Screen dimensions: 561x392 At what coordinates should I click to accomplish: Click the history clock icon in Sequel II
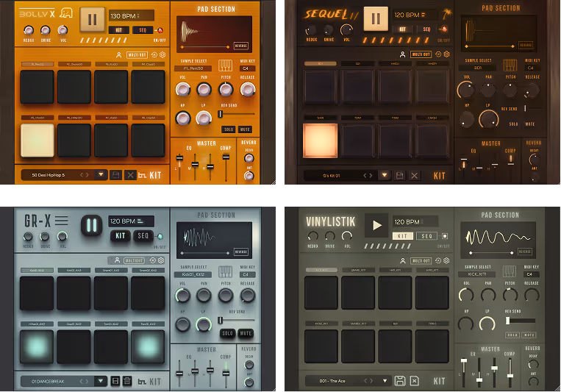tap(438, 54)
